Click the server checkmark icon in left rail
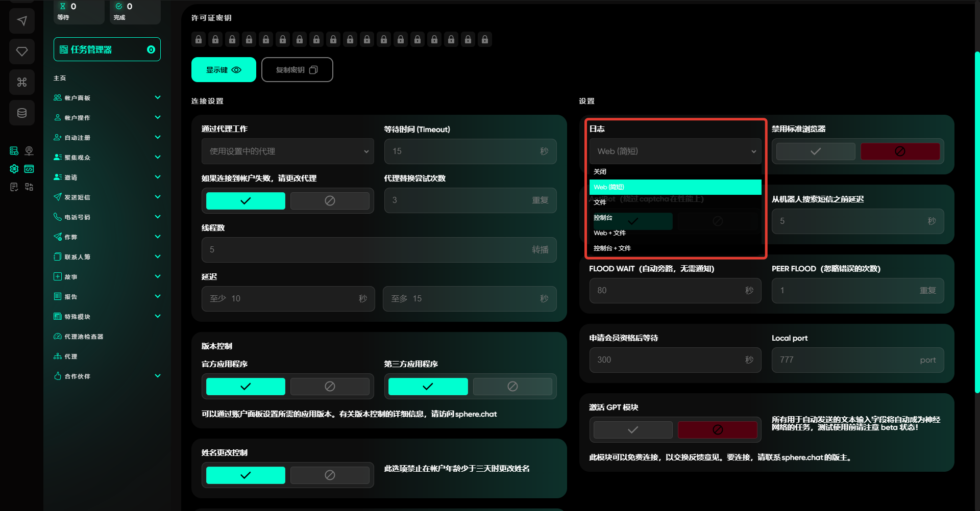 (14, 151)
